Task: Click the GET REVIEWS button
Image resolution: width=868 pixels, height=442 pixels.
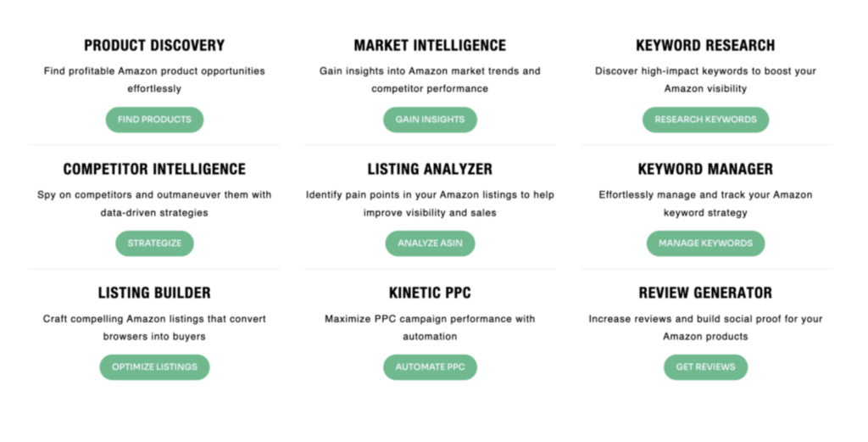Action: coord(705,367)
